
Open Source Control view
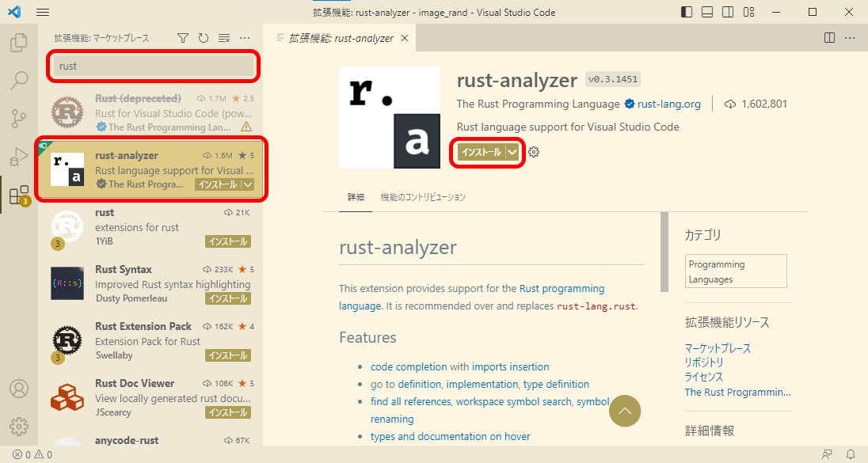point(19,119)
